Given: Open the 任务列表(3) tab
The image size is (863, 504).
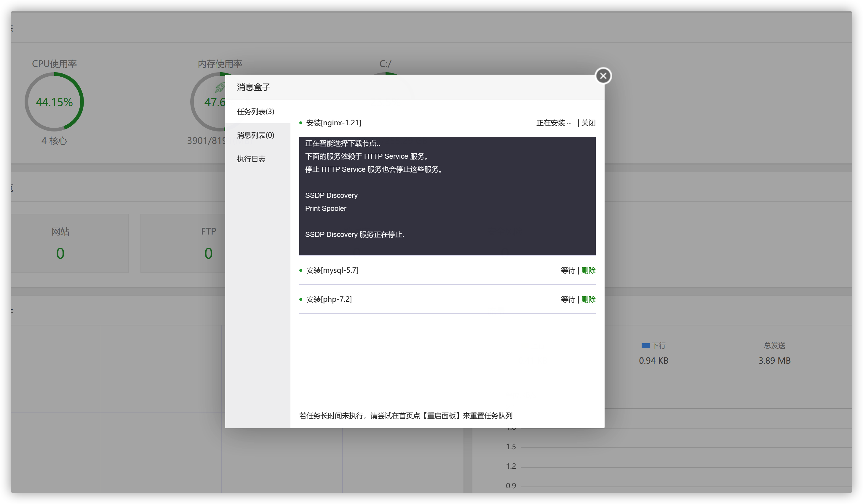Looking at the screenshot, I should point(255,112).
